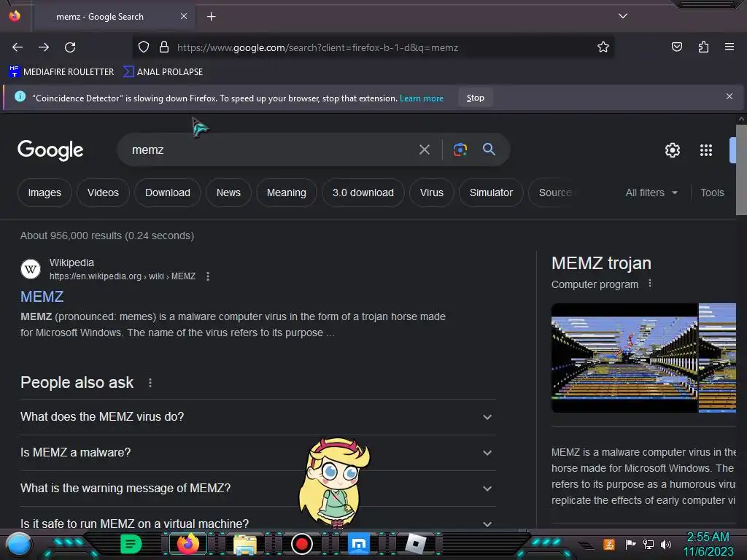
Task: Open search Tools
Action: [x=712, y=192]
